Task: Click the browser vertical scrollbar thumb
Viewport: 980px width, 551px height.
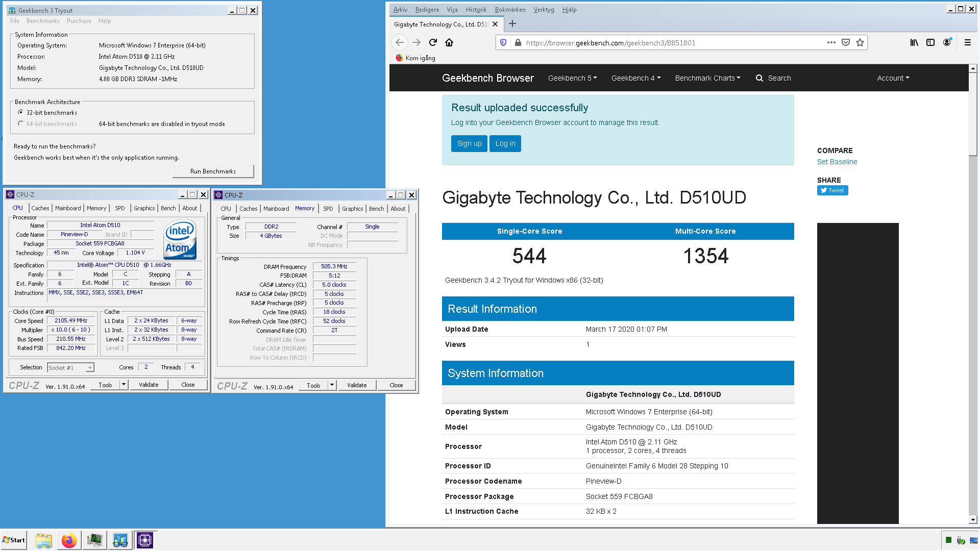Action: click(x=973, y=113)
